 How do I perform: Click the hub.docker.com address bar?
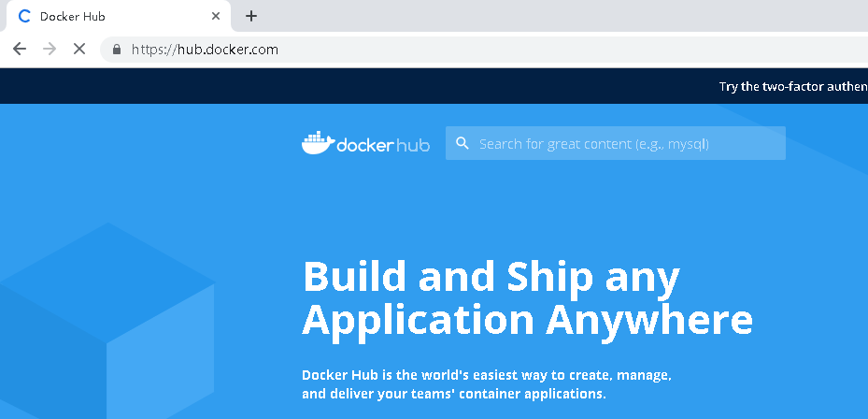(x=484, y=50)
